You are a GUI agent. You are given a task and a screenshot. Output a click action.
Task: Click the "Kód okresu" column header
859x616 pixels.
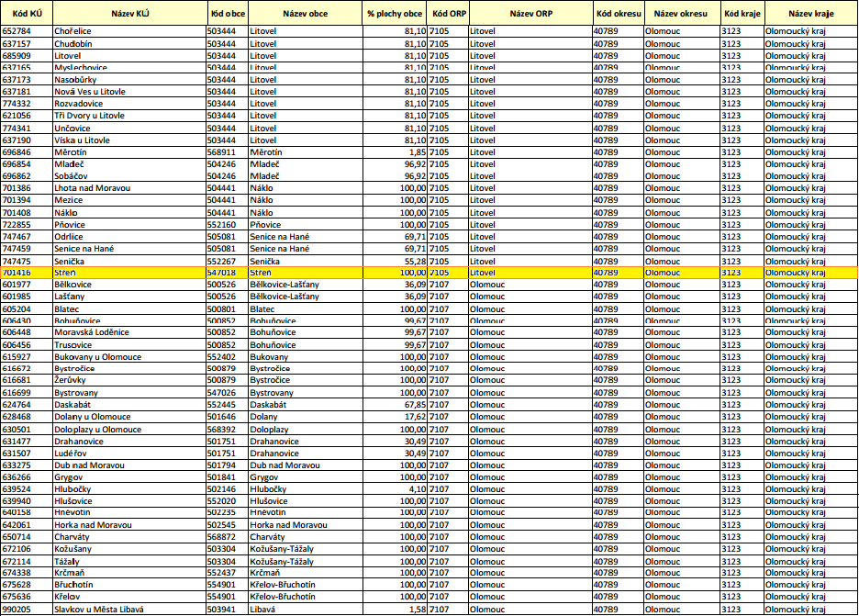(619, 14)
